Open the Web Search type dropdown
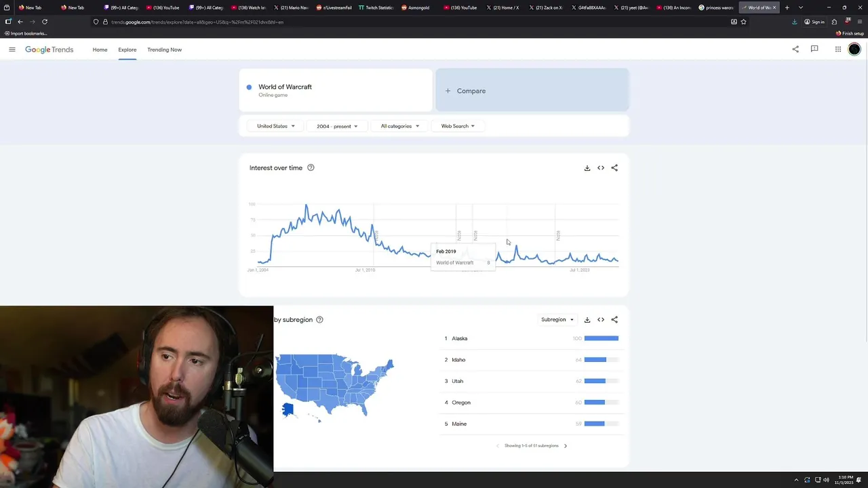 458,126
